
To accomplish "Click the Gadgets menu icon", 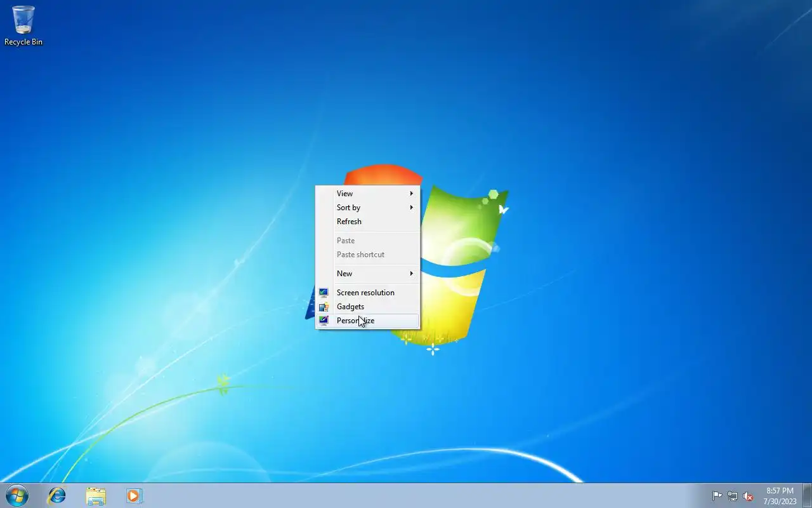I will point(324,307).
